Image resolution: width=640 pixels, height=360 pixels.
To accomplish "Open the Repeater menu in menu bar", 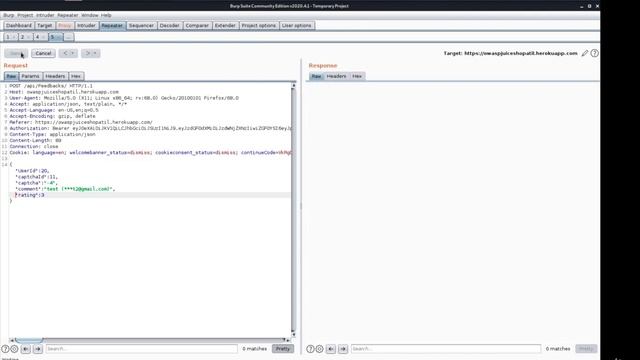I will pos(68,15).
